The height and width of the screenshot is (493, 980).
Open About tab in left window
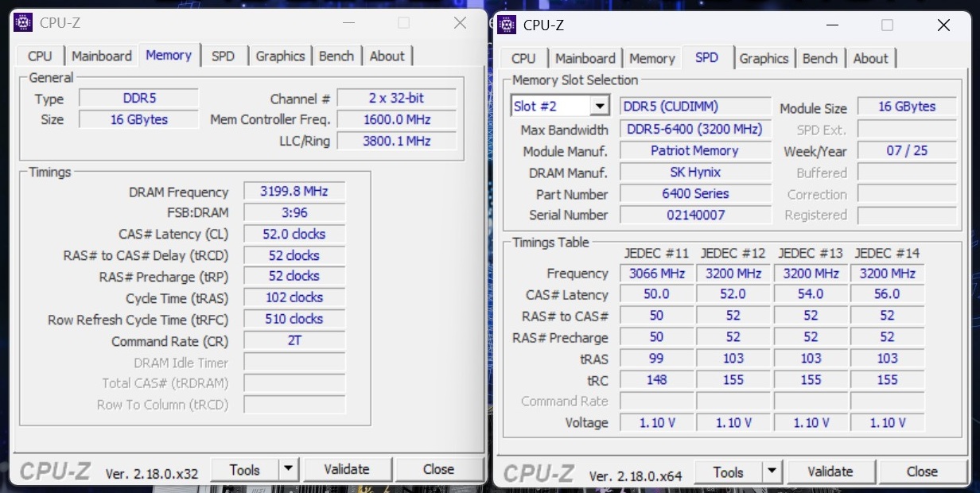(387, 56)
